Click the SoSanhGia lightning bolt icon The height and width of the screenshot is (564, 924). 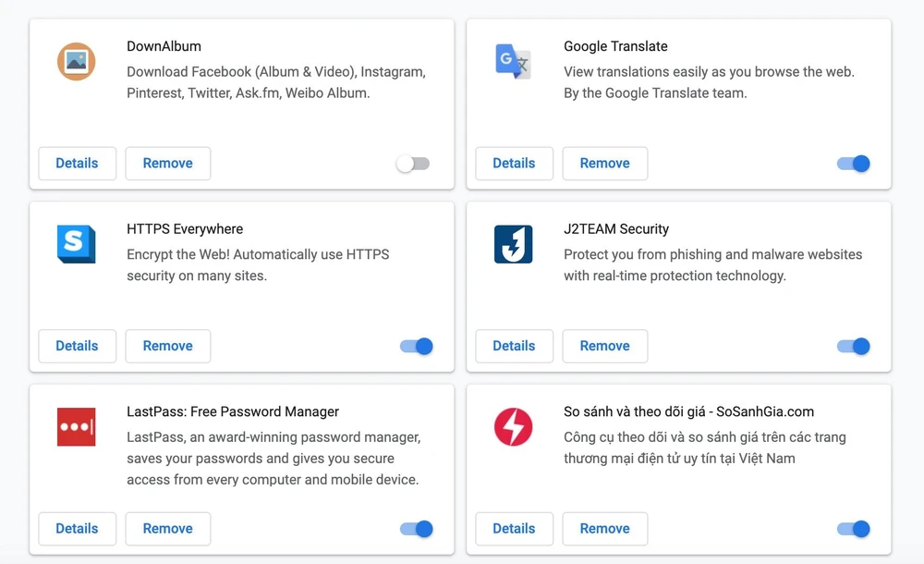click(x=513, y=427)
